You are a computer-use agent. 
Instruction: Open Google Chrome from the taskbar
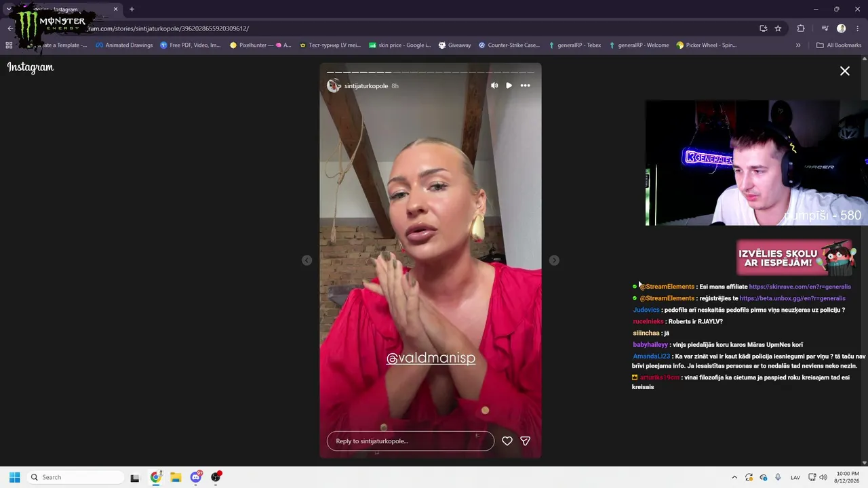tap(155, 477)
